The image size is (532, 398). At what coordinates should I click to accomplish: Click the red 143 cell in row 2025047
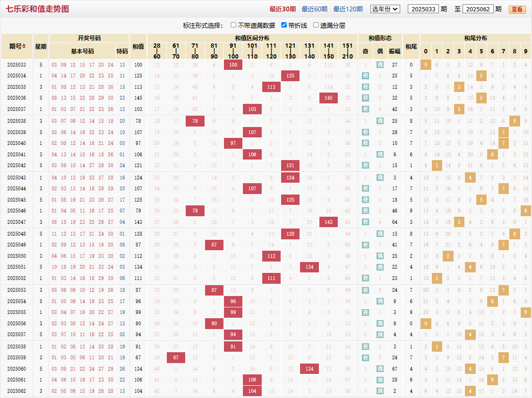point(328,222)
